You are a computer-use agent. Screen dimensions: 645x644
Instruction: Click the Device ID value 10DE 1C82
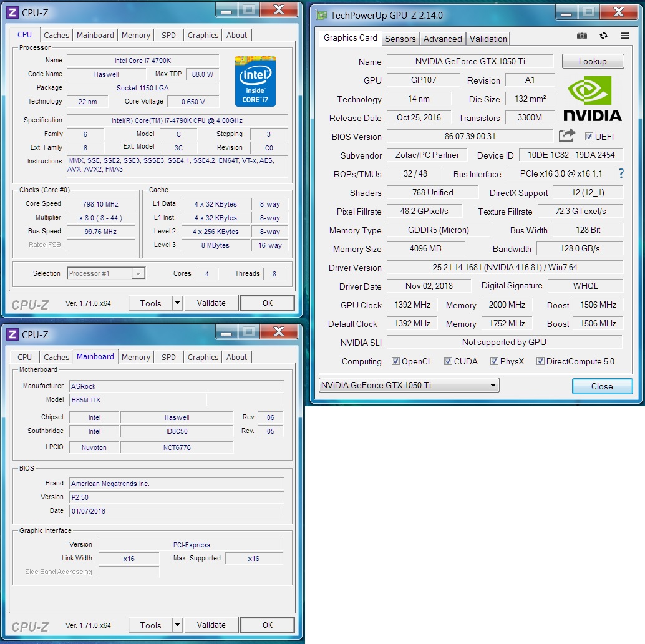[571, 155]
